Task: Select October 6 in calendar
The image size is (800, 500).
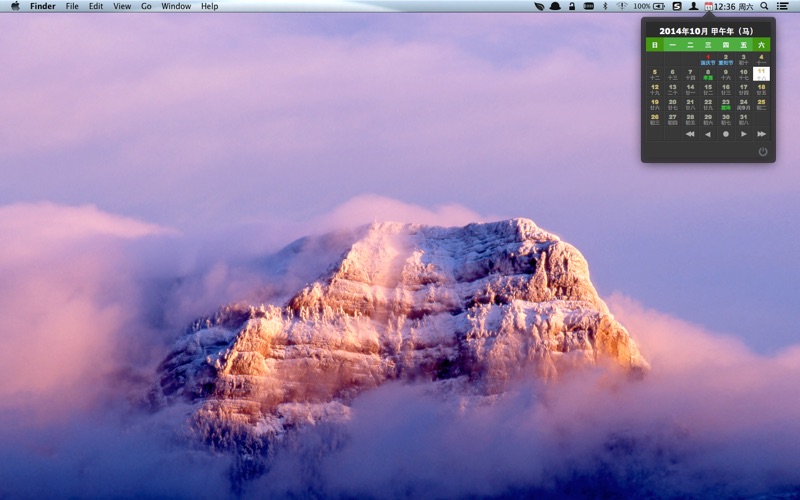Action: [x=672, y=74]
